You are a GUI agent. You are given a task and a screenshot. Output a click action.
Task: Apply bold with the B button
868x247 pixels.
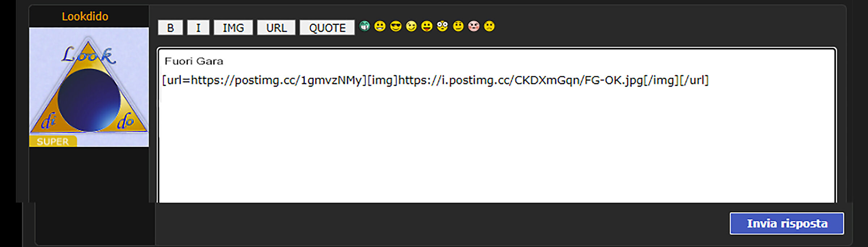click(170, 28)
